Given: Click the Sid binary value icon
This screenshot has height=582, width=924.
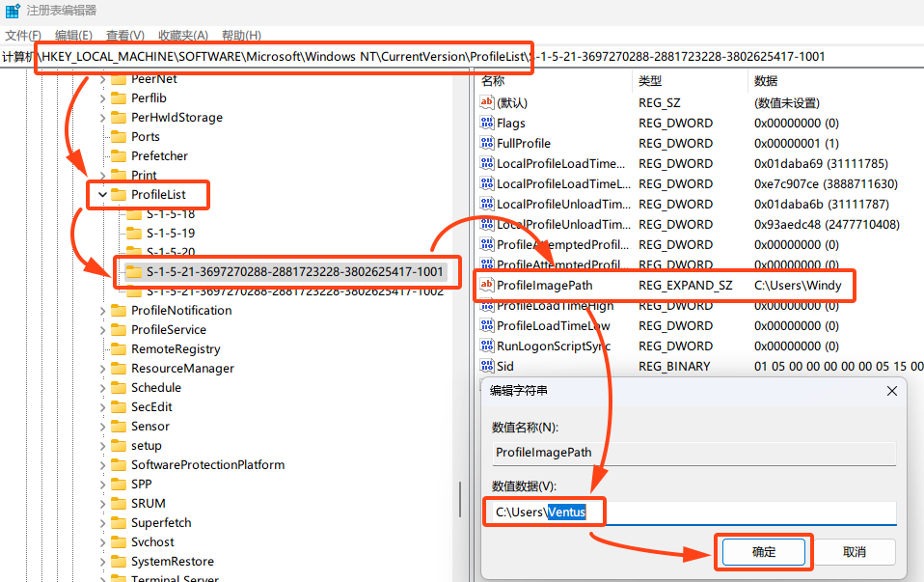Looking at the screenshot, I should pos(486,366).
